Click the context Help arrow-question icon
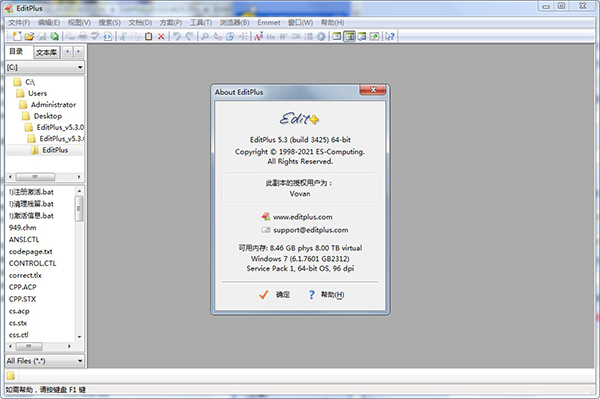The width and height of the screenshot is (600, 399). click(x=390, y=36)
